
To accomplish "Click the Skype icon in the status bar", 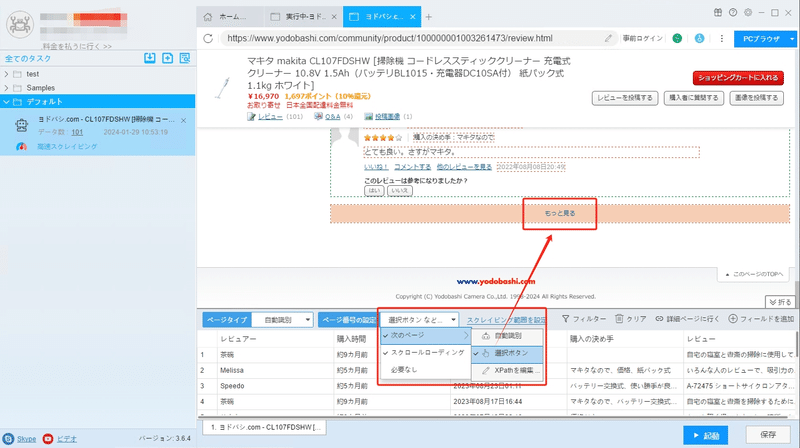I will (8, 439).
